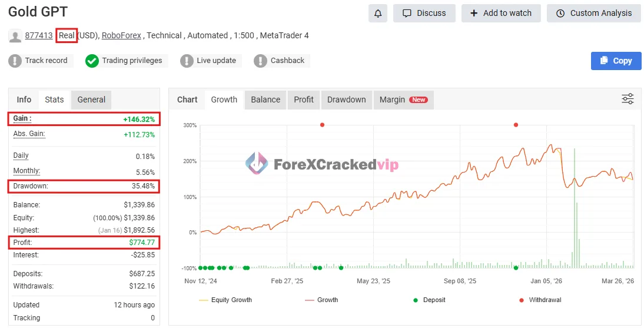Open the Drawdown chart tab
644x328 pixels.
point(346,100)
